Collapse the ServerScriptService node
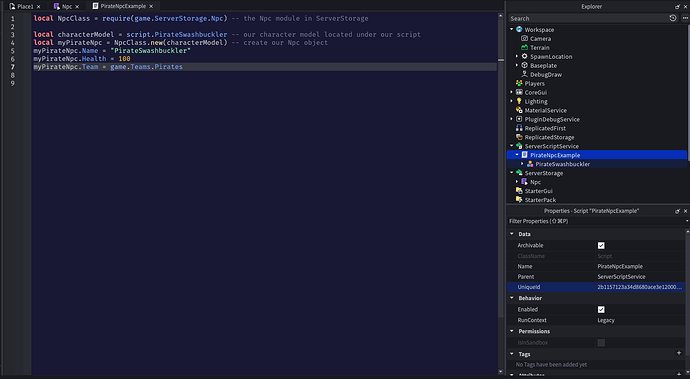 512,146
